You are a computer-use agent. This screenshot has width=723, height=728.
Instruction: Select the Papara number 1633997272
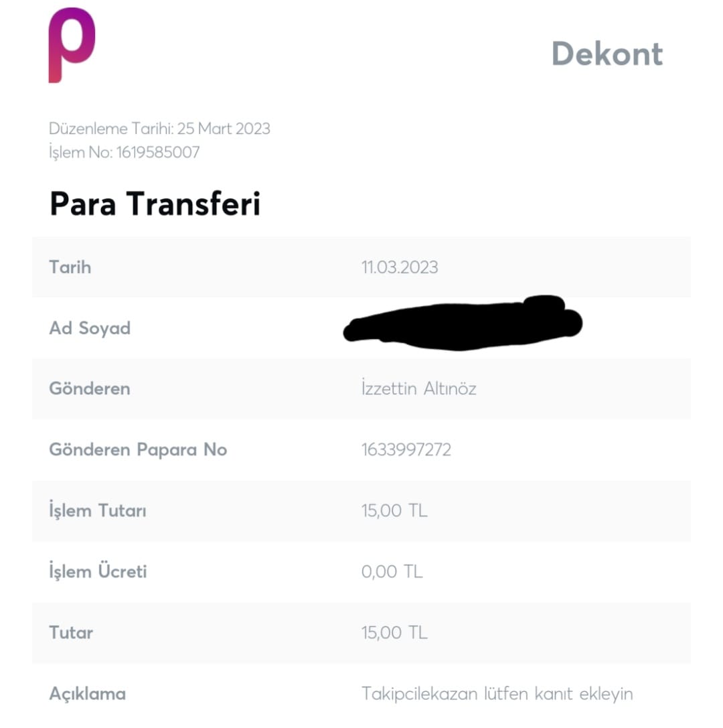[406, 449]
